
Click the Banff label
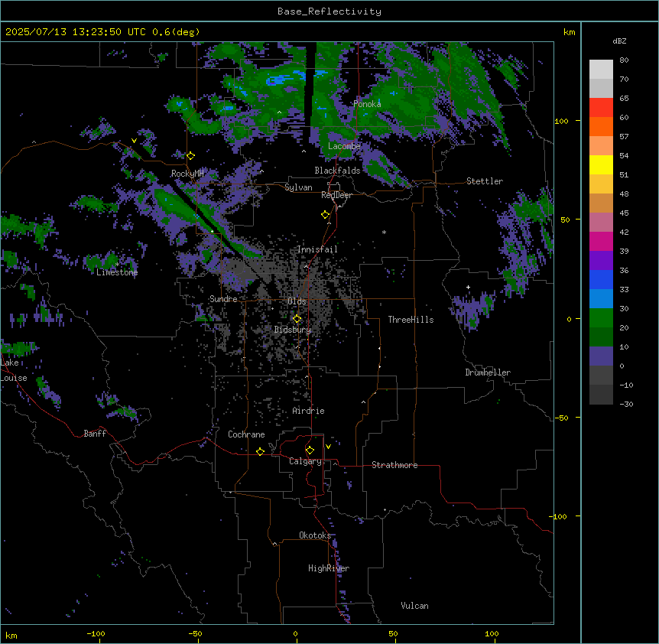coord(95,434)
